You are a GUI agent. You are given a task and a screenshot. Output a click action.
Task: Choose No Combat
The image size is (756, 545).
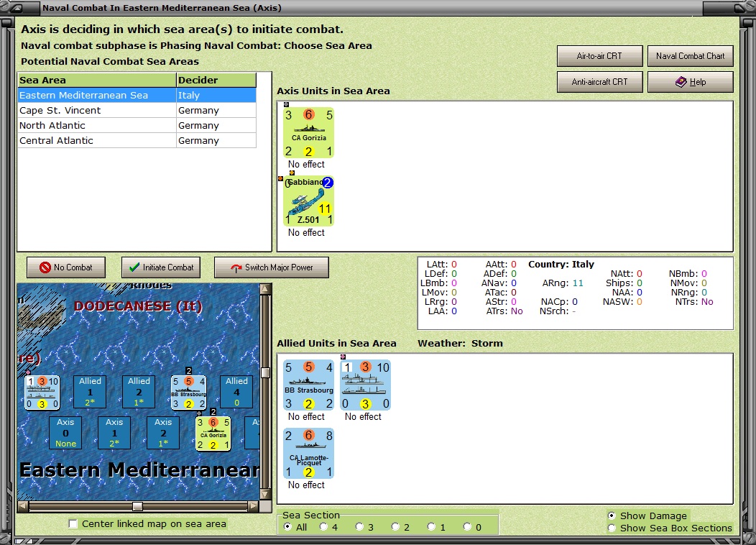pyautogui.click(x=66, y=267)
